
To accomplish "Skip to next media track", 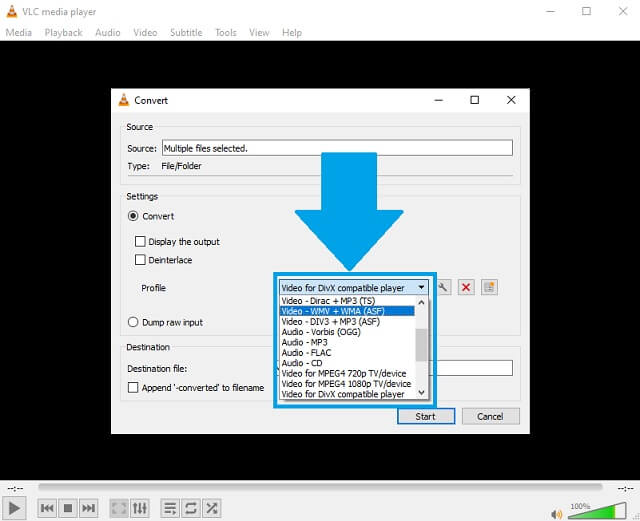I will [89, 508].
